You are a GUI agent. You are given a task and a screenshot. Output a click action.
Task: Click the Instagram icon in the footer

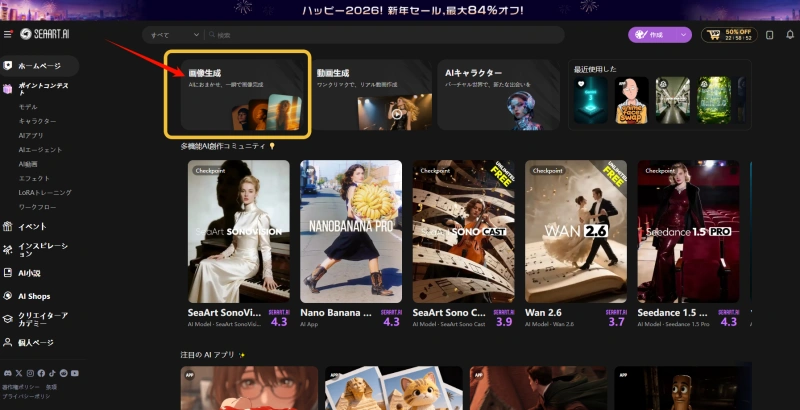pos(30,373)
